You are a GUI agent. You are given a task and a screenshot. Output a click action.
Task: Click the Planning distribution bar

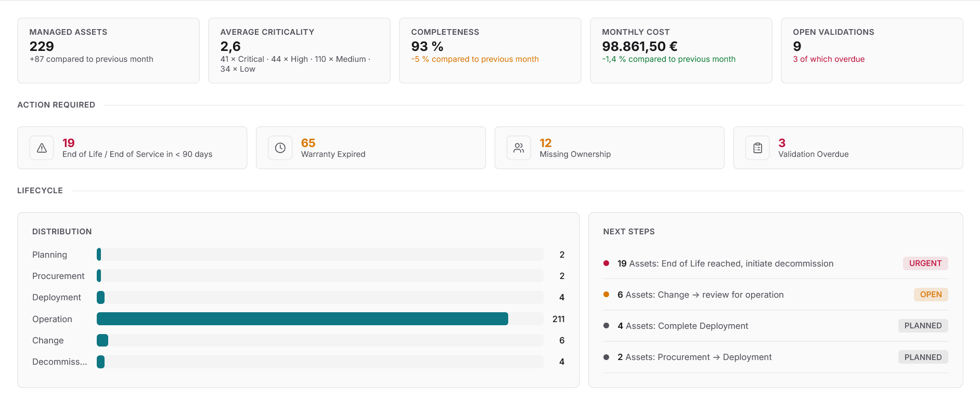point(99,255)
